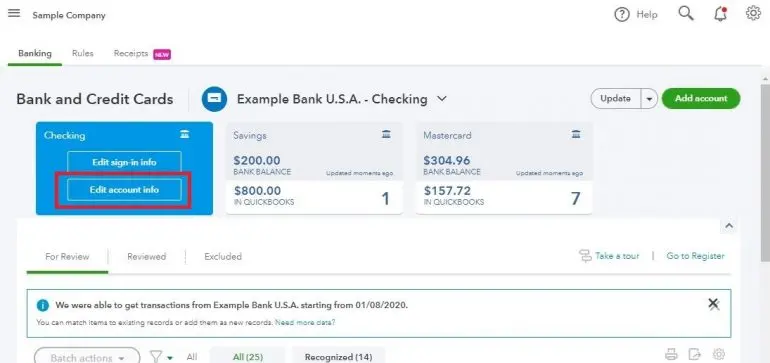Switch to the Rules tab

click(x=82, y=54)
